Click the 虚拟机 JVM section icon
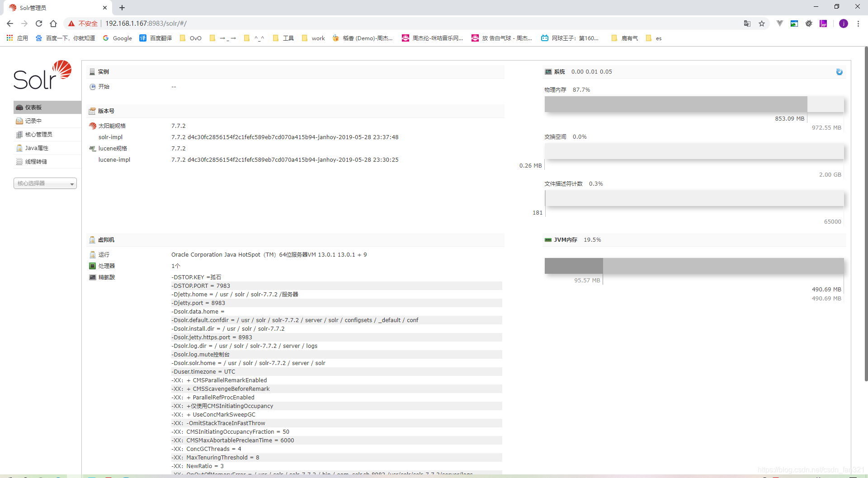 [92, 240]
